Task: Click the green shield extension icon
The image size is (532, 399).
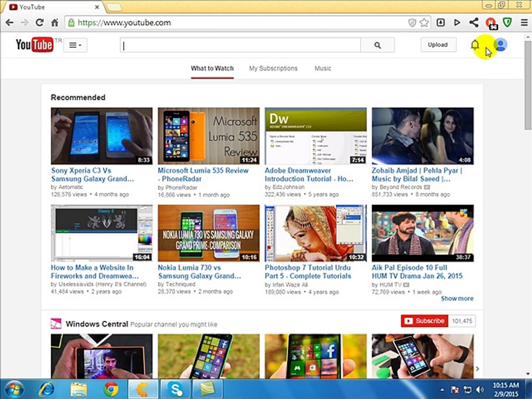Action: point(507,23)
